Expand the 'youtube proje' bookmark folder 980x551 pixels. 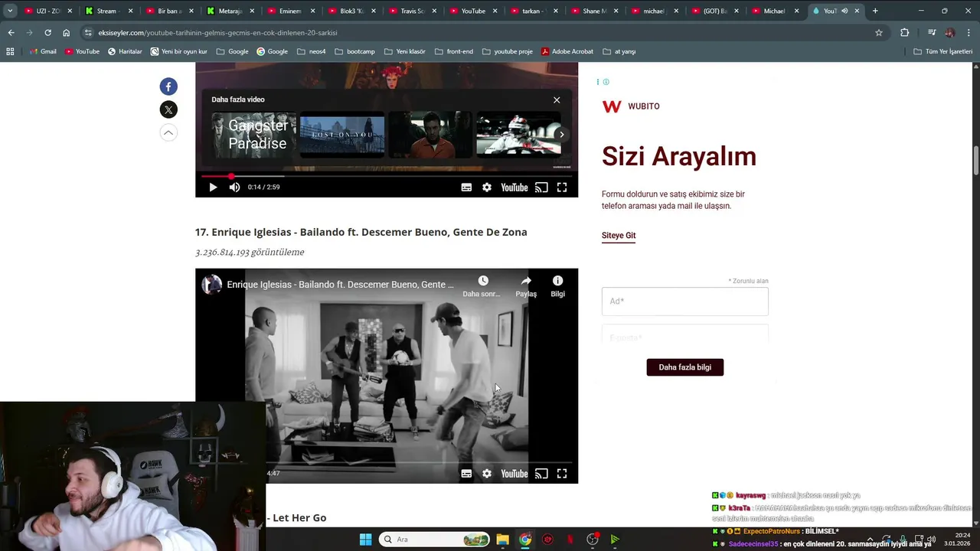click(507, 51)
